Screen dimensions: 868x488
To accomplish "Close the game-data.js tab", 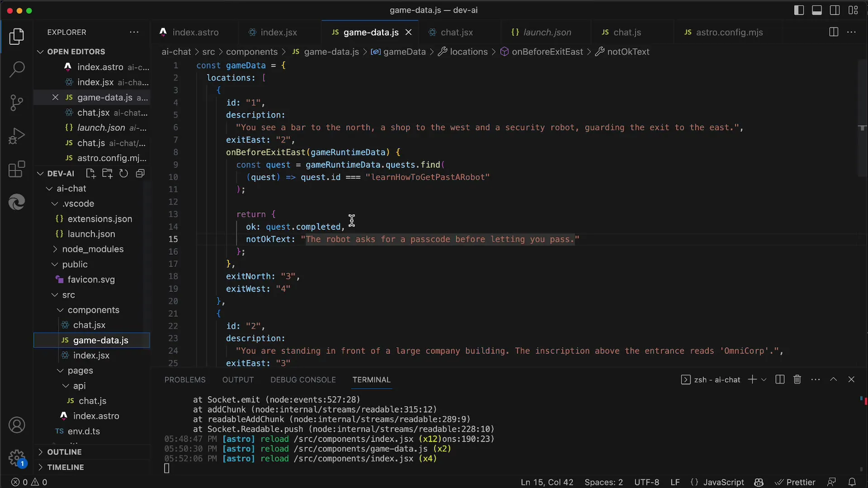I will pyautogui.click(x=408, y=32).
